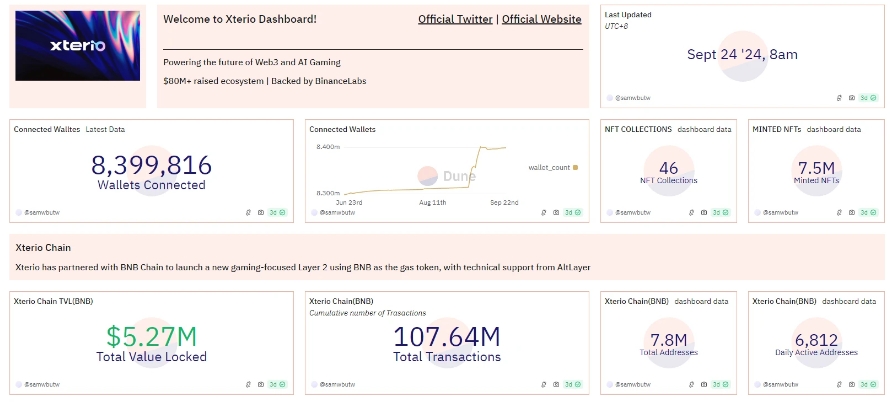Click 3d refresh badge on Total Transactions card
Image resolution: width=890 pixels, height=402 pixels.
(573, 384)
